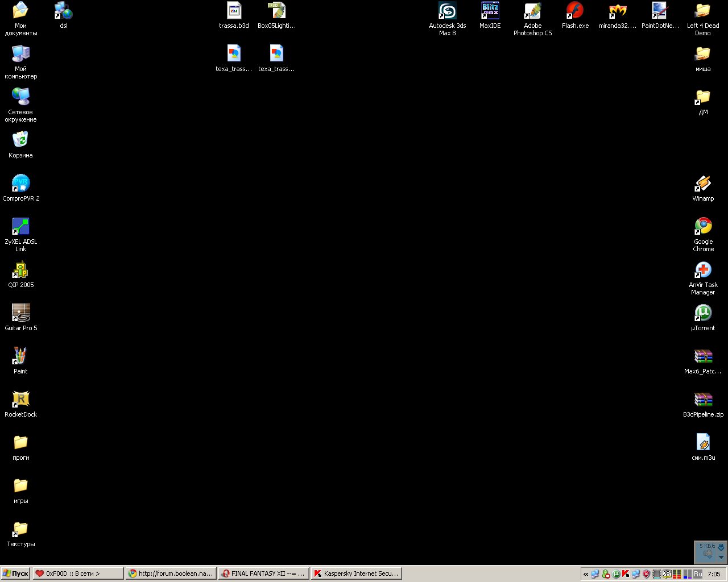Screen dimensions: 728x582
Task: Click the AnVir Task Manager icon
Action: click(x=703, y=270)
